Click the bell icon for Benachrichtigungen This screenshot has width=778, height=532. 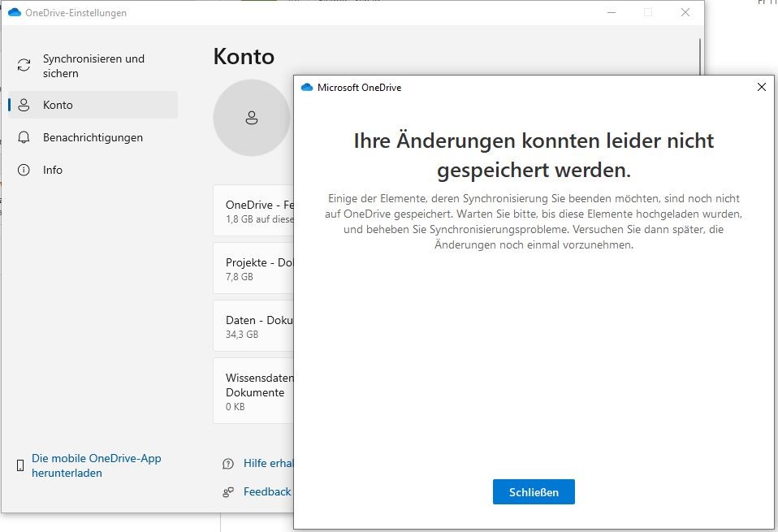(24, 137)
